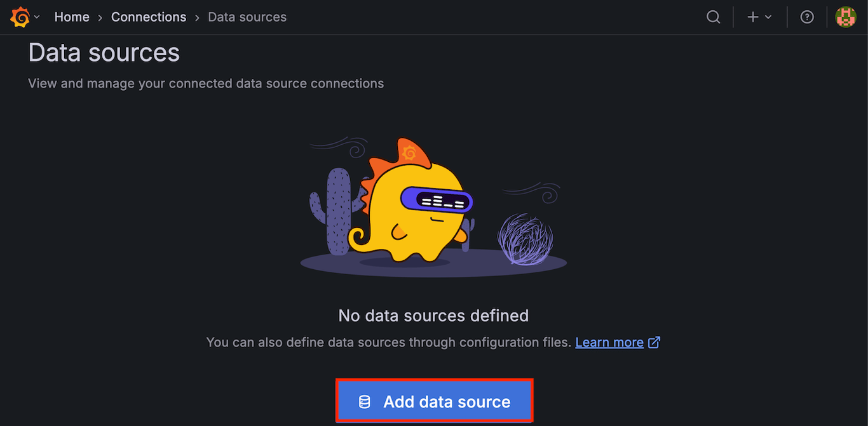The width and height of the screenshot is (868, 426).
Task: Open the Connections breadcrumb
Action: (148, 17)
